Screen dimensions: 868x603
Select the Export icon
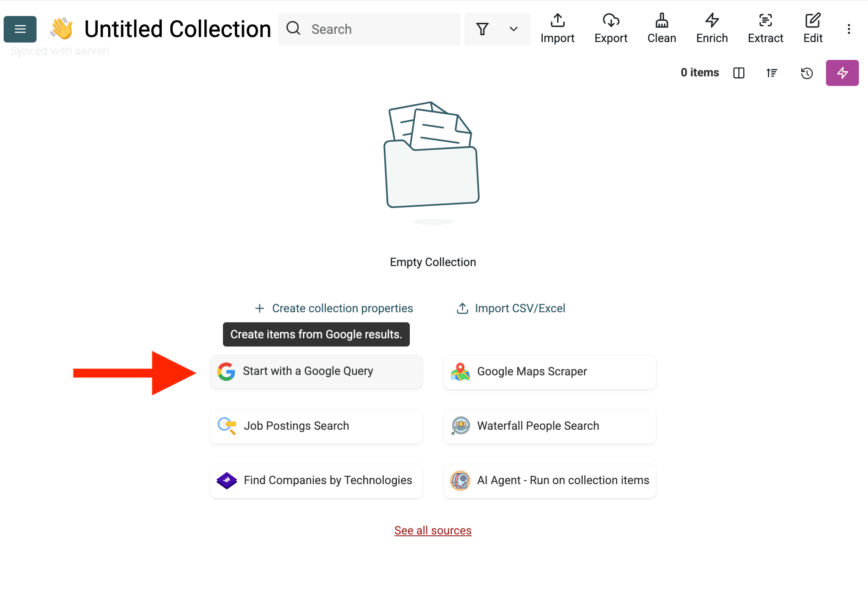tap(611, 28)
